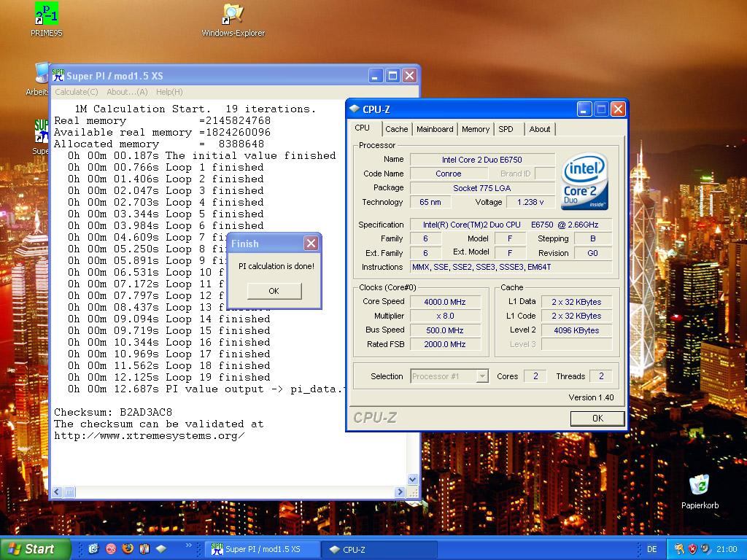Click Super PI horizontal scrollbar right arrow

coord(400,492)
